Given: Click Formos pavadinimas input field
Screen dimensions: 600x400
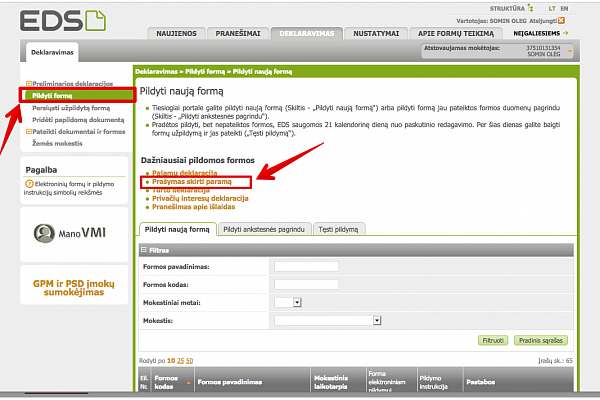Looking at the screenshot, I should tap(306, 267).
